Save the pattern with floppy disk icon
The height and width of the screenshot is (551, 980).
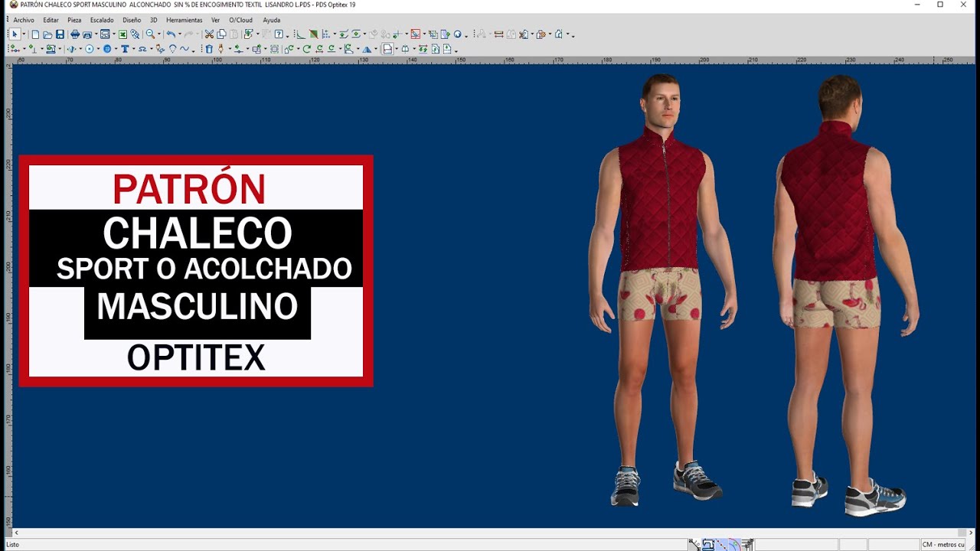[60, 34]
